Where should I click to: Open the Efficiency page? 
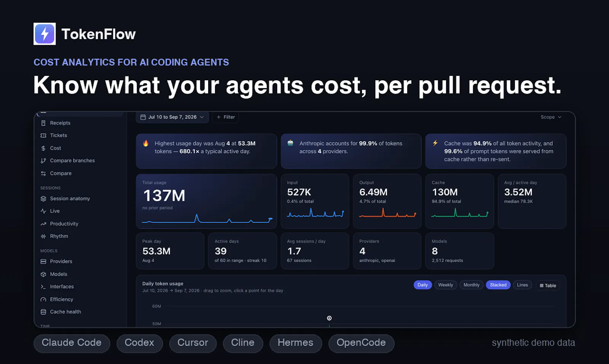click(x=61, y=299)
